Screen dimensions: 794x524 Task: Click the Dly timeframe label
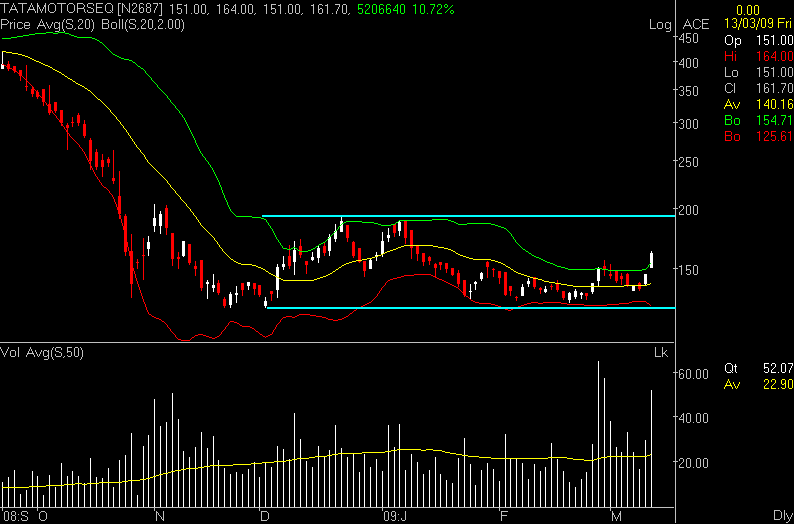tap(782, 514)
